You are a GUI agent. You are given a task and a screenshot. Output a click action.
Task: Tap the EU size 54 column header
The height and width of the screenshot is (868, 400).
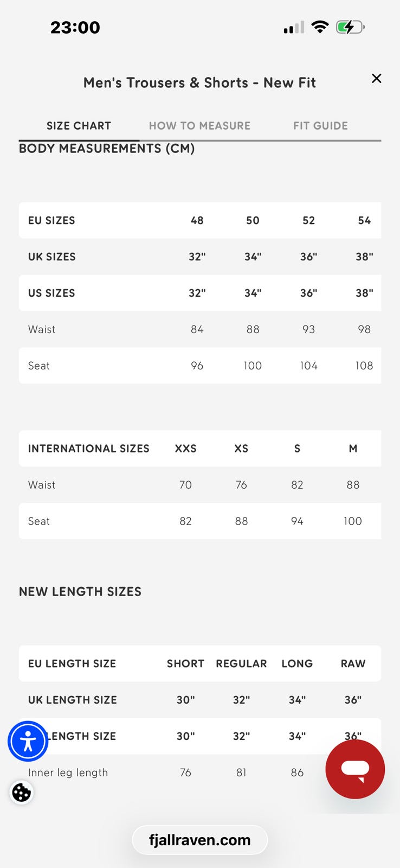[364, 220]
